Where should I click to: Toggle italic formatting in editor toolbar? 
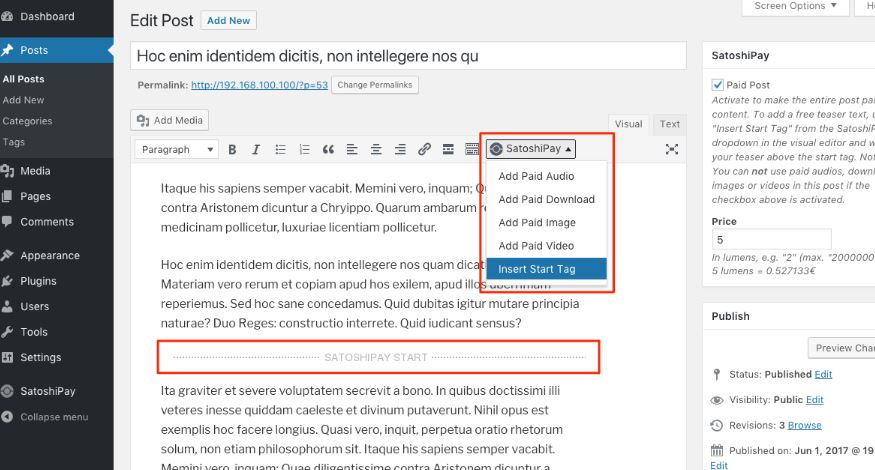pyautogui.click(x=256, y=150)
